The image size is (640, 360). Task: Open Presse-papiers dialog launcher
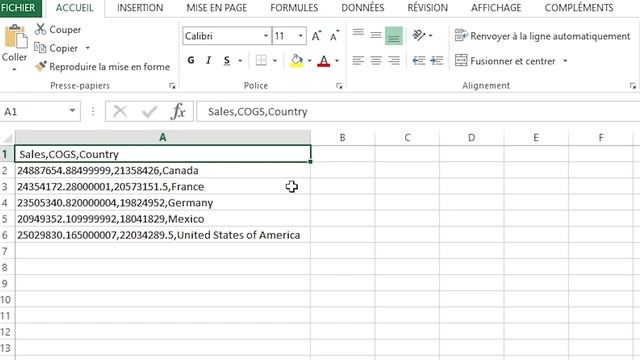pyautogui.click(x=172, y=86)
